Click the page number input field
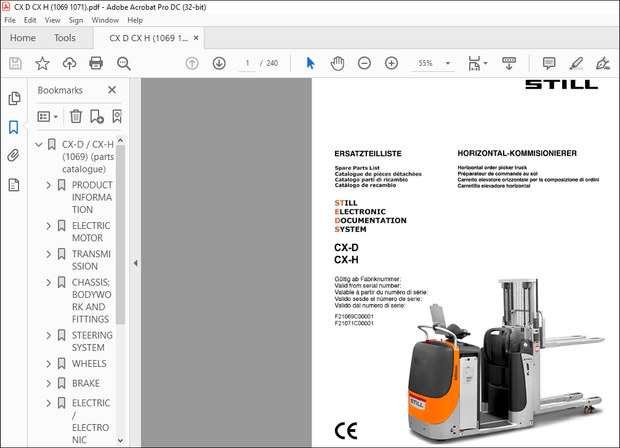620x448 pixels. tap(248, 63)
